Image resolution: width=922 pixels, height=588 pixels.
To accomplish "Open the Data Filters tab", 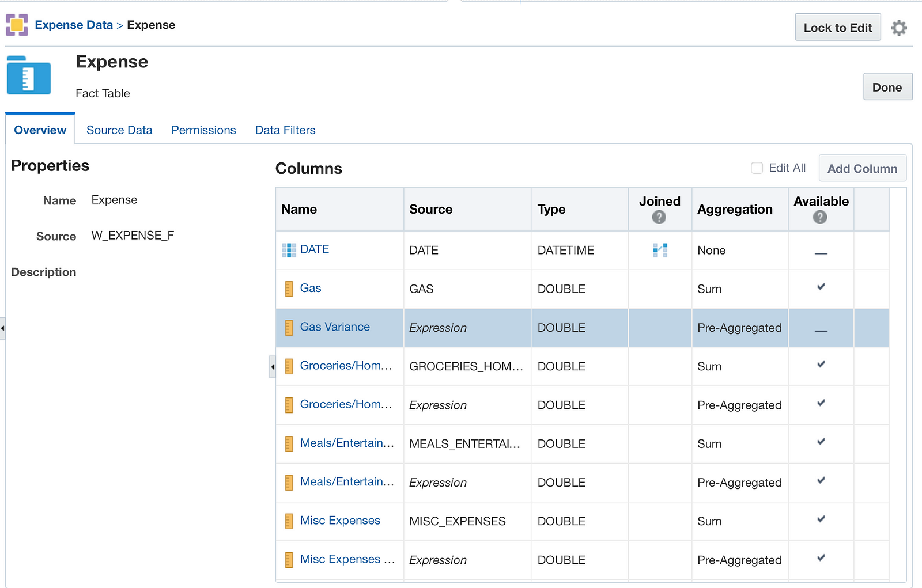I will (285, 130).
